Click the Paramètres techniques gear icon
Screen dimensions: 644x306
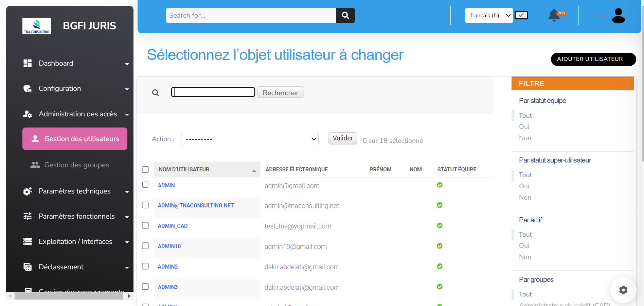[x=28, y=191]
